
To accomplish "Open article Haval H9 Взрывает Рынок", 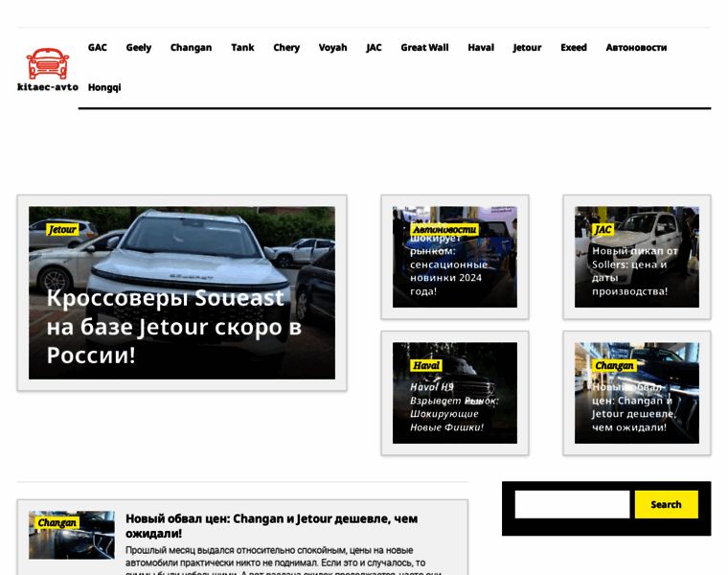I will pyautogui.click(x=454, y=407).
